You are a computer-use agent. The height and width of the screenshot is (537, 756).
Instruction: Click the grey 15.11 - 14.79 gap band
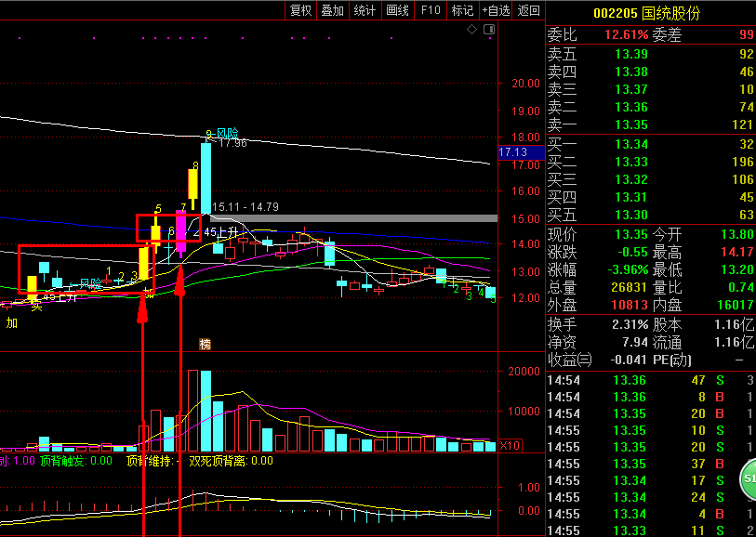pos(354,218)
